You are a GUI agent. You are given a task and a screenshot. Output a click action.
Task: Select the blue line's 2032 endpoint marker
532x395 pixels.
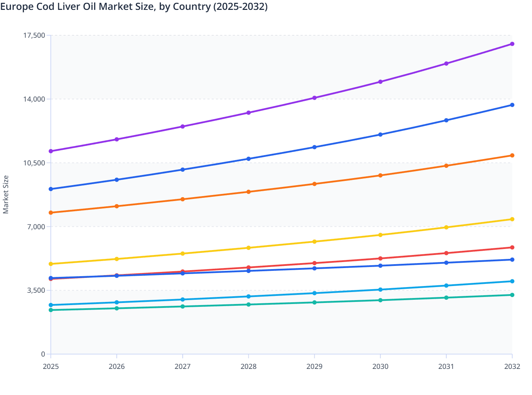(x=512, y=105)
